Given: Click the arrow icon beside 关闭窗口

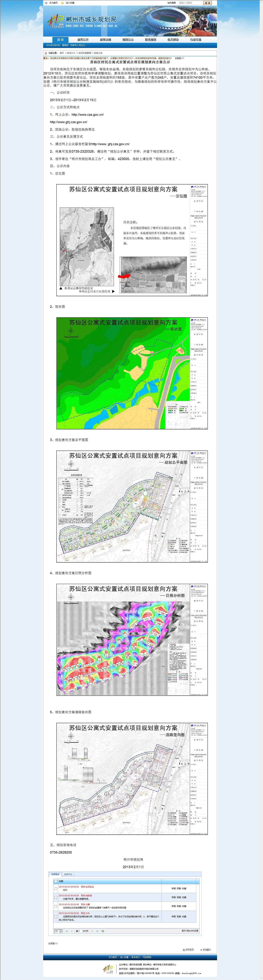Looking at the screenshot, I should (x=201, y=950).
